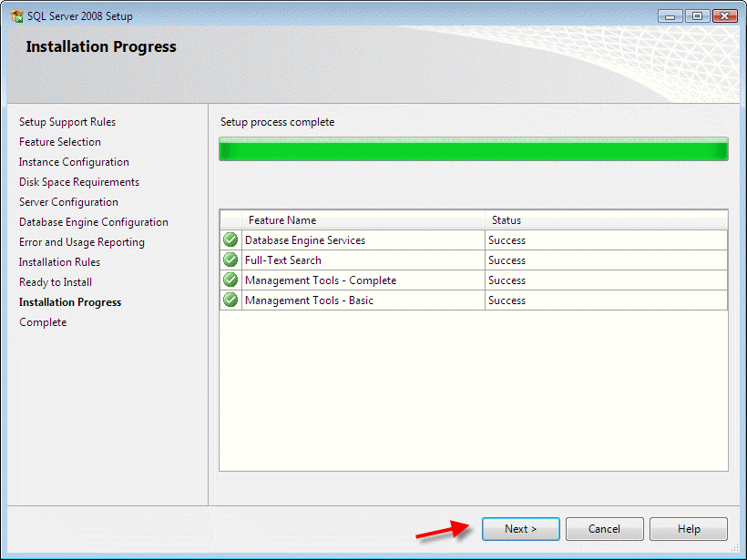Minimize the SQL Server 2008 Setup window

coord(670,16)
